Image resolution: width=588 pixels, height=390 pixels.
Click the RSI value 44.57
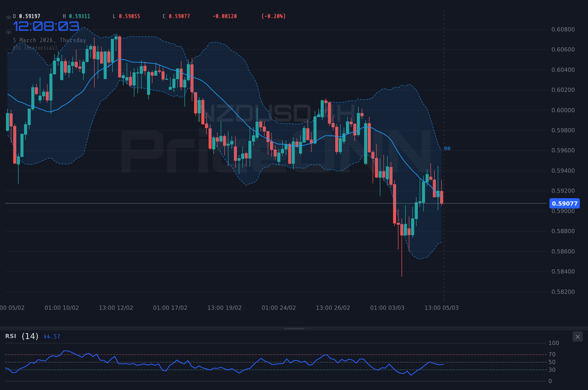52,336
